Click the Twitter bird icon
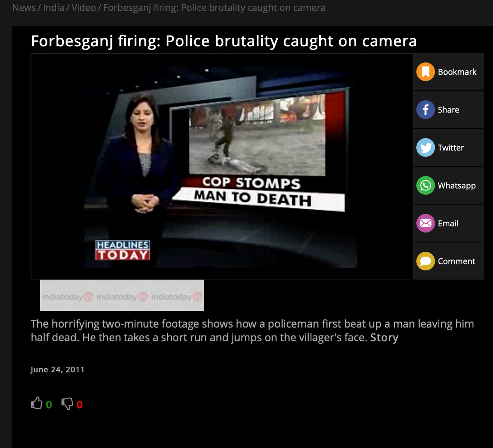Screen dimensions: 493x448 [x=425, y=148]
